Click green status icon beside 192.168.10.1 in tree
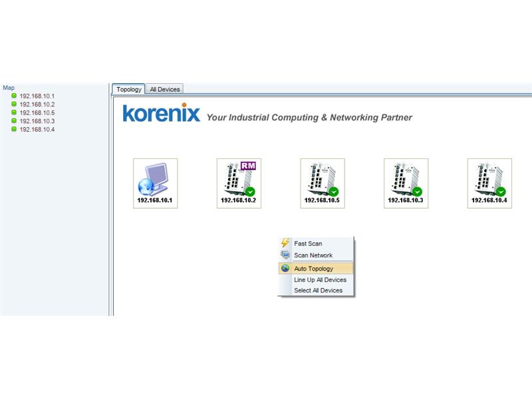The image size is (532, 399). pos(14,96)
